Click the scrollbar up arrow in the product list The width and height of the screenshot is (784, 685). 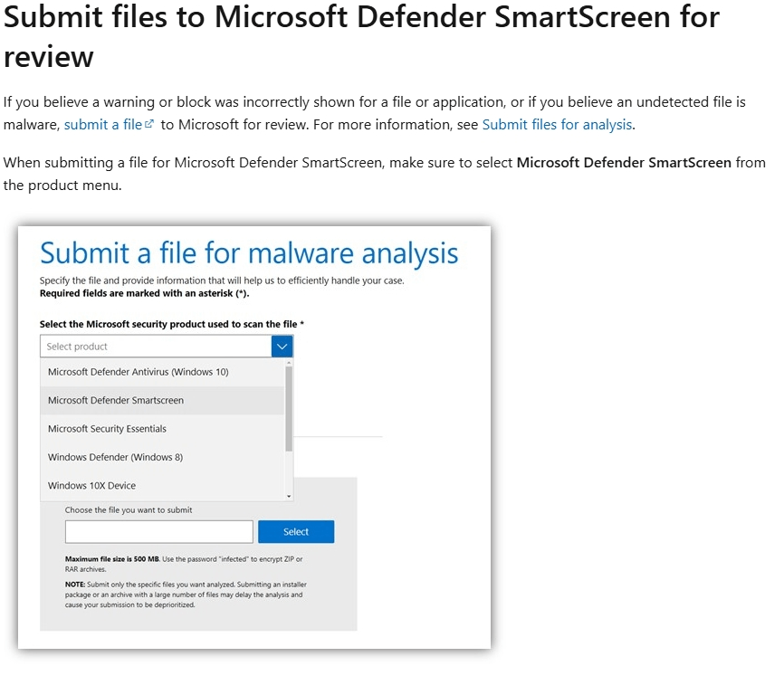289,362
